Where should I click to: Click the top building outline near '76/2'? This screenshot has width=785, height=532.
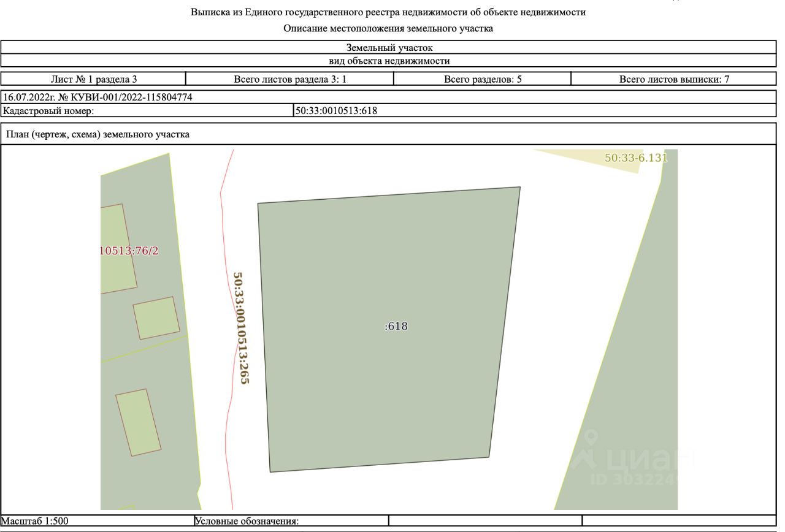click(118, 249)
